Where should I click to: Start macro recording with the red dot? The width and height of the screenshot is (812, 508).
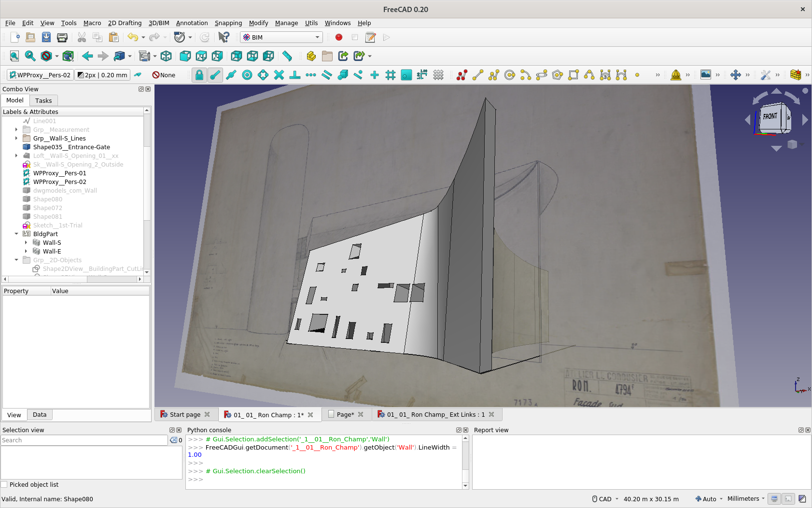coord(339,37)
